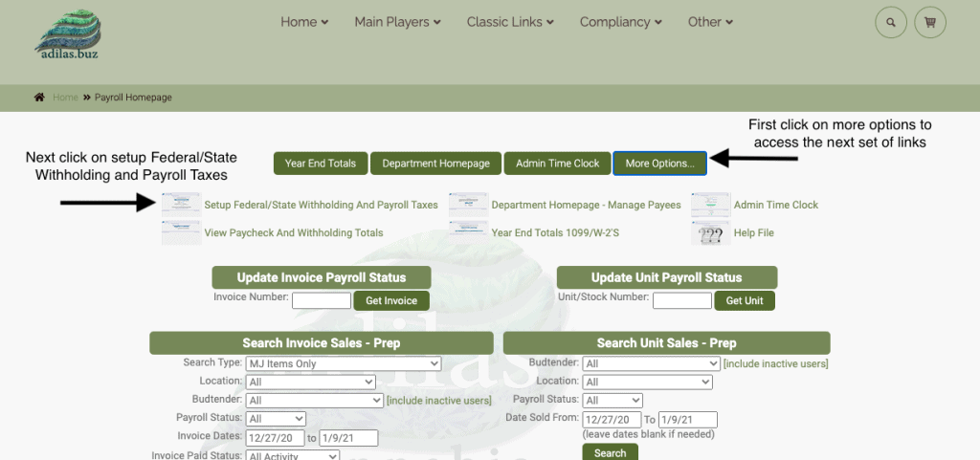This screenshot has width=980, height=460.
Task: Expand the Invoice Paid Status dropdown
Action: [293, 456]
